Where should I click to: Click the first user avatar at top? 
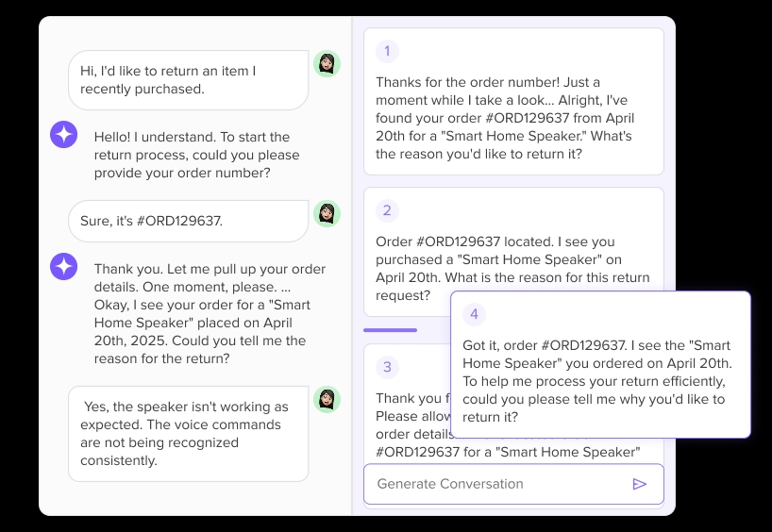(x=327, y=63)
